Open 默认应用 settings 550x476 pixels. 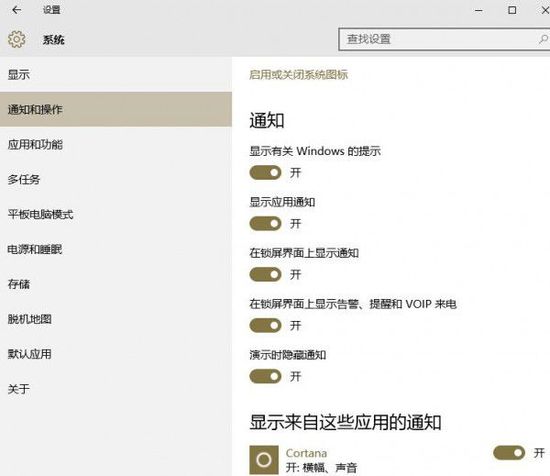116,354
